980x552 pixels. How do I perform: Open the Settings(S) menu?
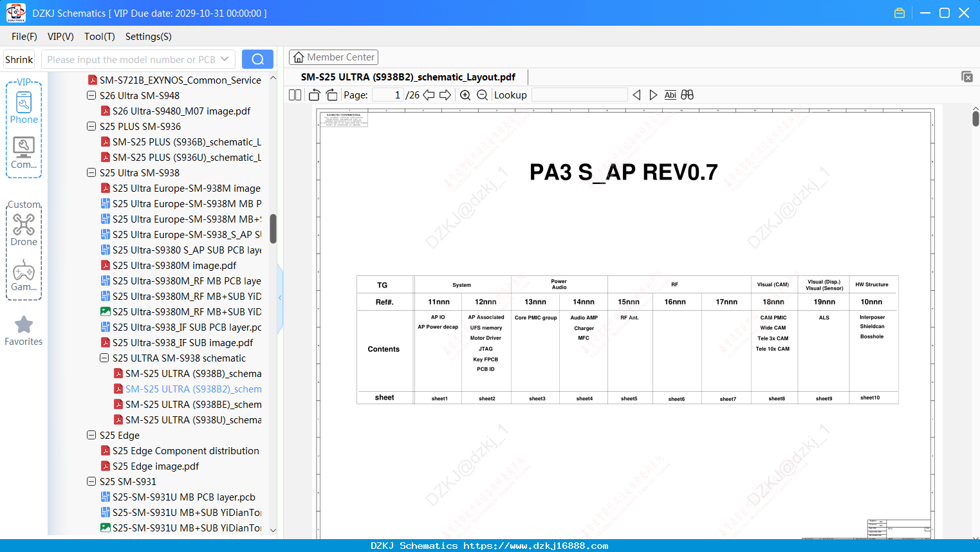pyautogui.click(x=149, y=37)
